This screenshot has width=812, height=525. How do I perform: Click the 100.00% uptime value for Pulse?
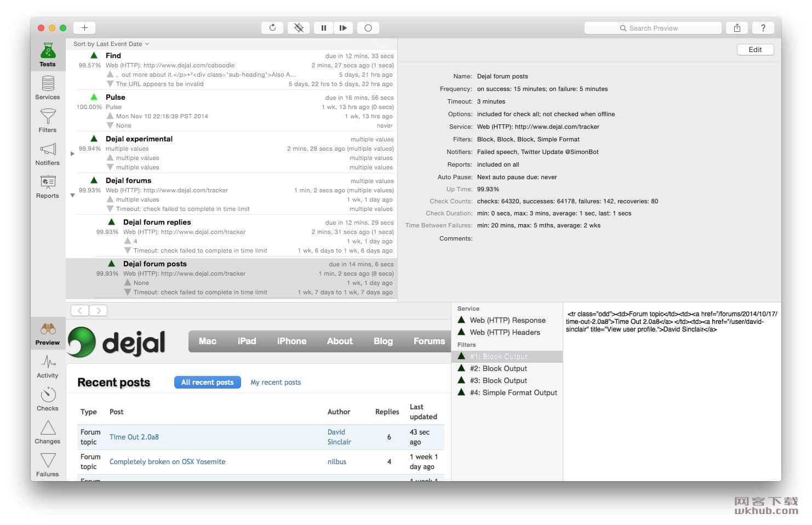click(89, 107)
